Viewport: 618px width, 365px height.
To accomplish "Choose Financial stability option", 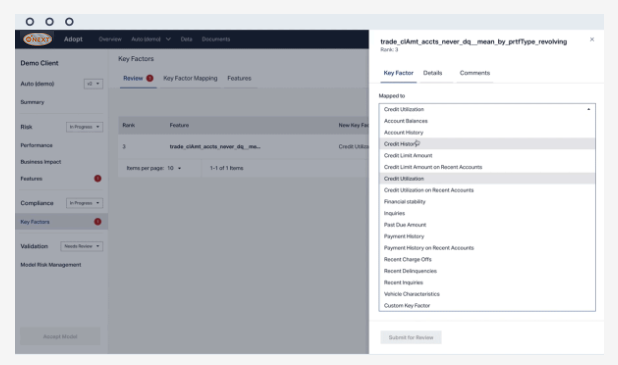I will pos(487,201).
